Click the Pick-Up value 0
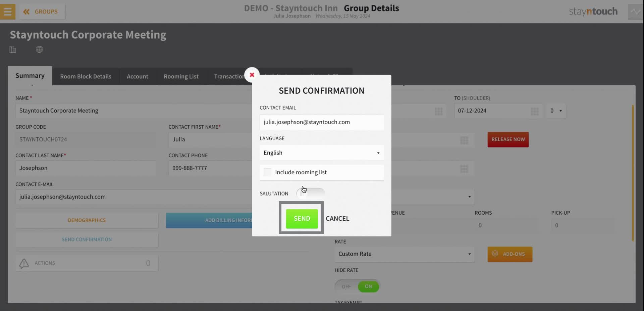The width and height of the screenshot is (644, 311). click(556, 225)
